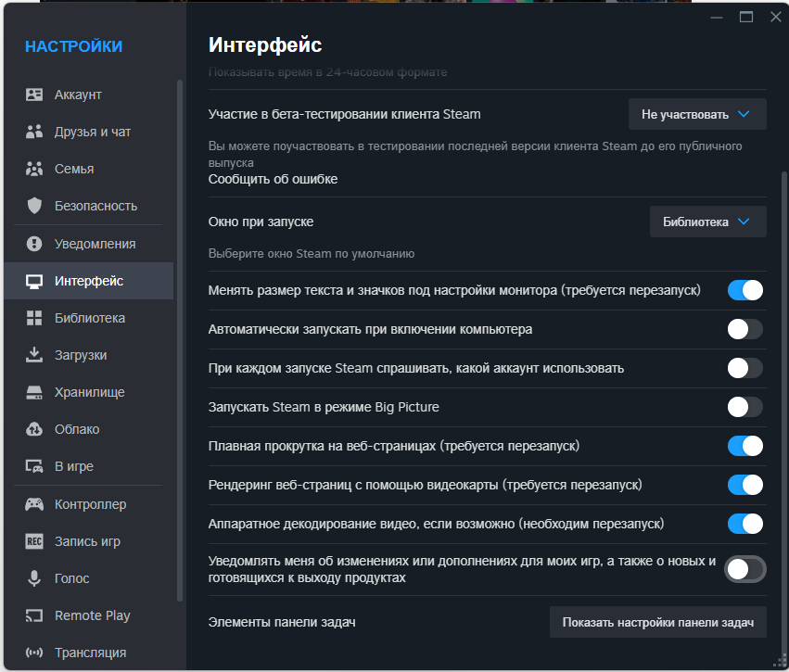This screenshot has height=672, width=789.
Task: Minimize the settings window
Action: click(x=717, y=18)
